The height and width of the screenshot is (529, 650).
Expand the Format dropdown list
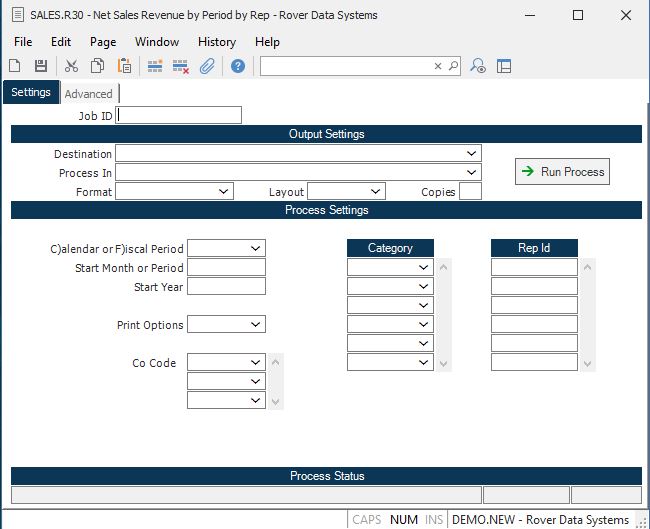pos(223,191)
